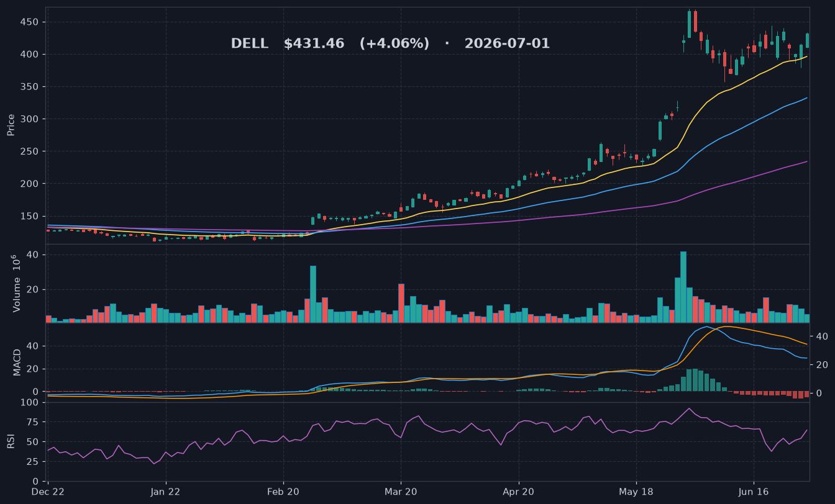Click the Apr 20 date tick label

click(x=518, y=492)
